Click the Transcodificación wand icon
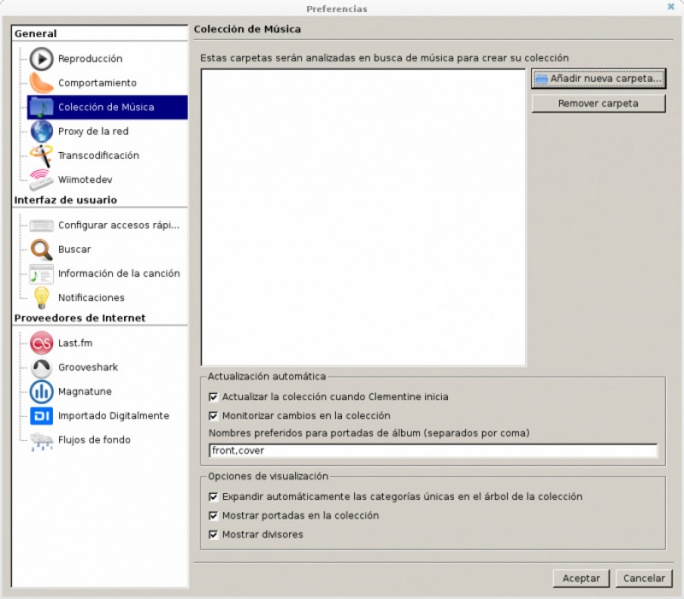This screenshot has width=684, height=599. click(x=41, y=155)
